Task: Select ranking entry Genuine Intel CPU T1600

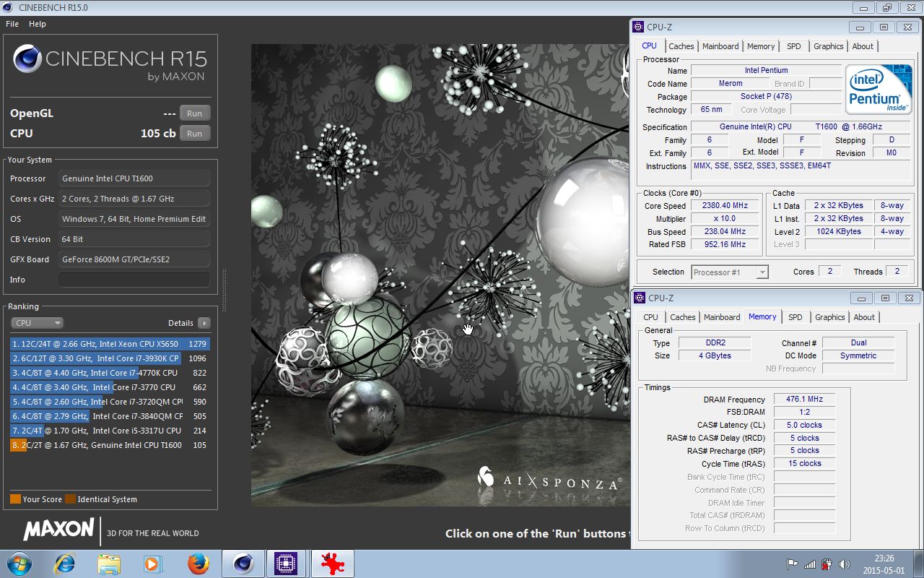Action: 110,445
